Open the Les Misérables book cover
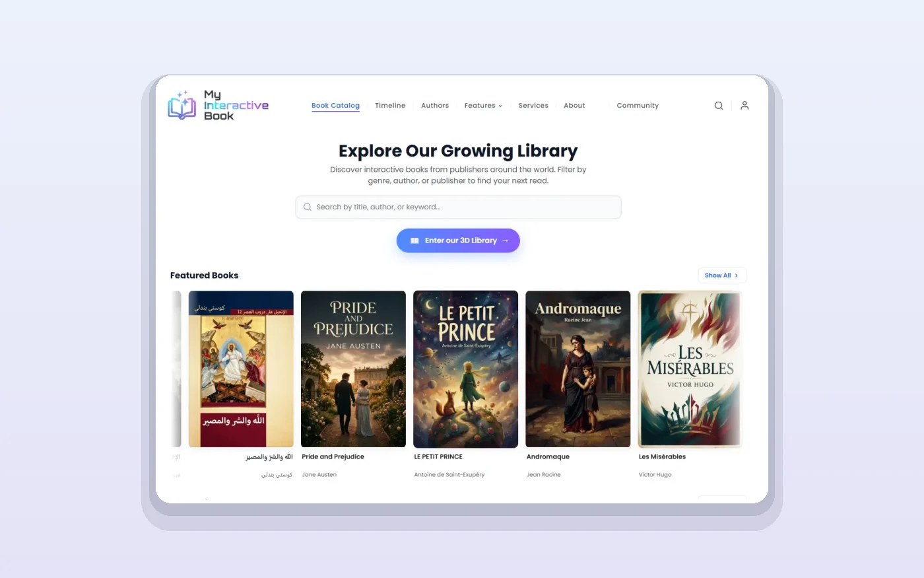The height and width of the screenshot is (578, 924). [690, 369]
